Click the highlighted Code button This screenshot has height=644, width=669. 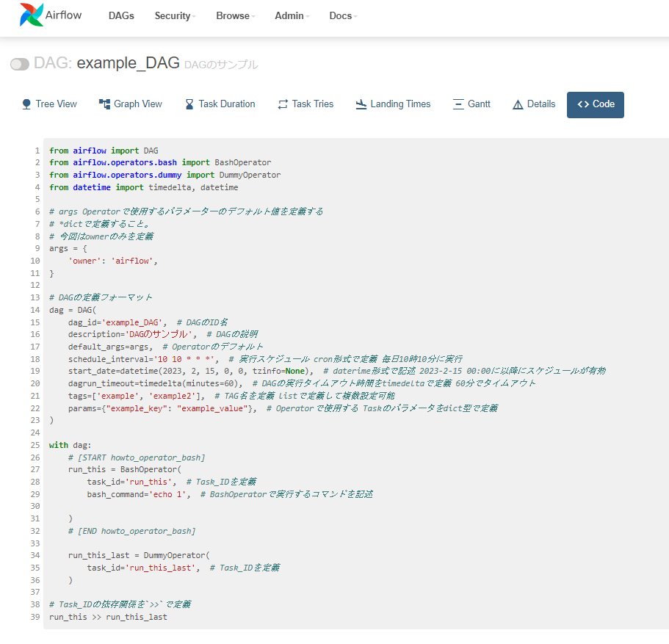(595, 104)
